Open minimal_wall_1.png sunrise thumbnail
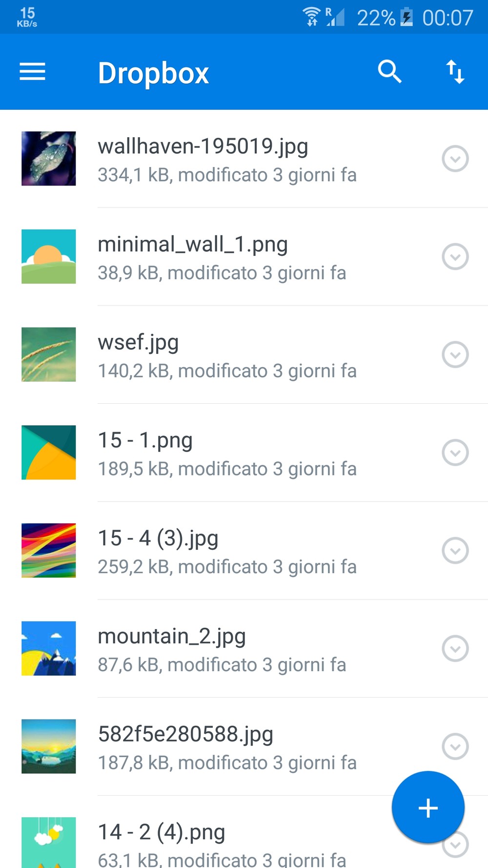The image size is (488, 868). point(48,256)
